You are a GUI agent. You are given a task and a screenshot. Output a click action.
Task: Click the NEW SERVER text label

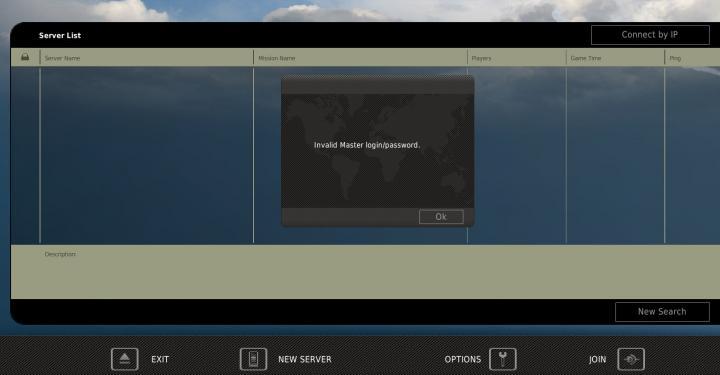(x=305, y=359)
